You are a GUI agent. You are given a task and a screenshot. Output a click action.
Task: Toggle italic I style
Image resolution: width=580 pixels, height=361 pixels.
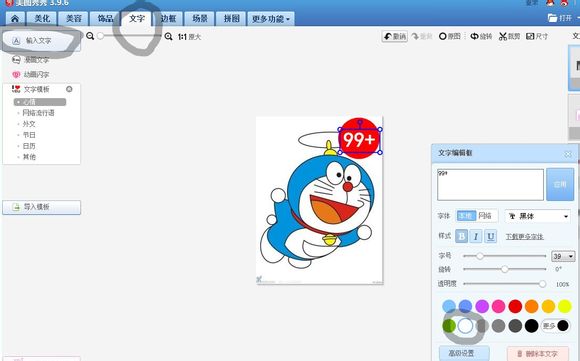tap(476, 236)
